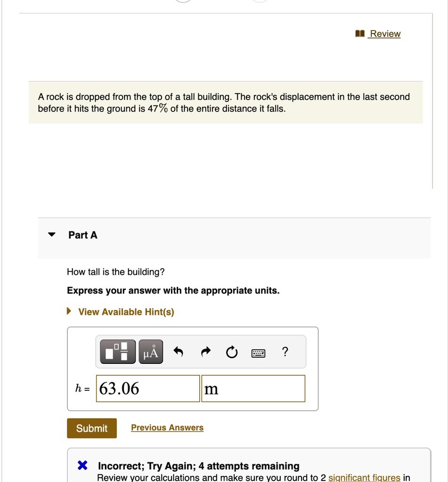Open the Review link

[385, 33]
